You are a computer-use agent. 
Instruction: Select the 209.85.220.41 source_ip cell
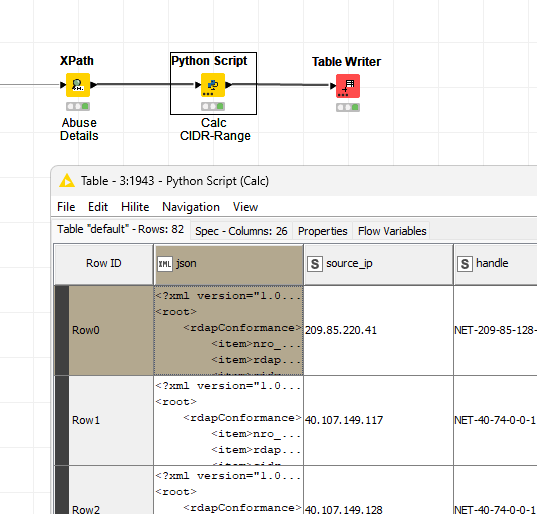coord(378,330)
